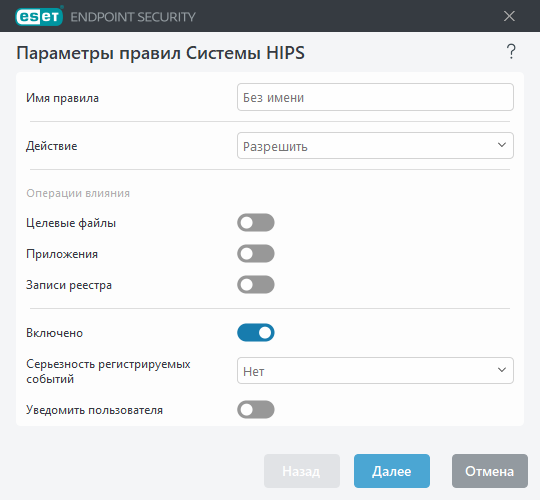Click the ESET logo in title bar
This screenshot has height=500, width=540.
39,16
